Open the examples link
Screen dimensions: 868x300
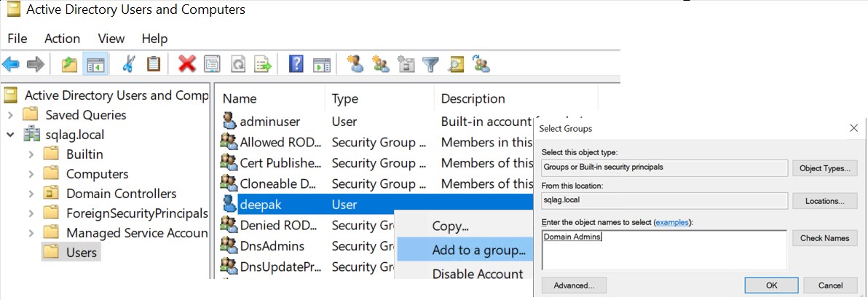[673, 222]
